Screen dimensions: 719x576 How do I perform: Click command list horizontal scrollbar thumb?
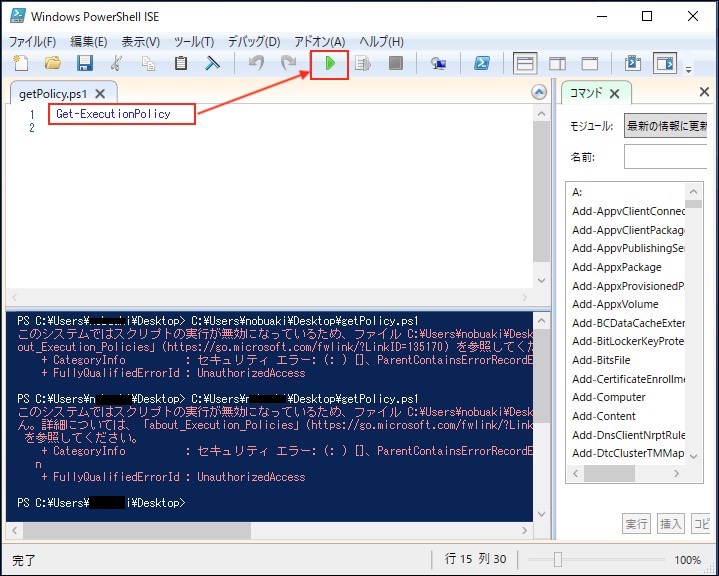[x=609, y=473]
